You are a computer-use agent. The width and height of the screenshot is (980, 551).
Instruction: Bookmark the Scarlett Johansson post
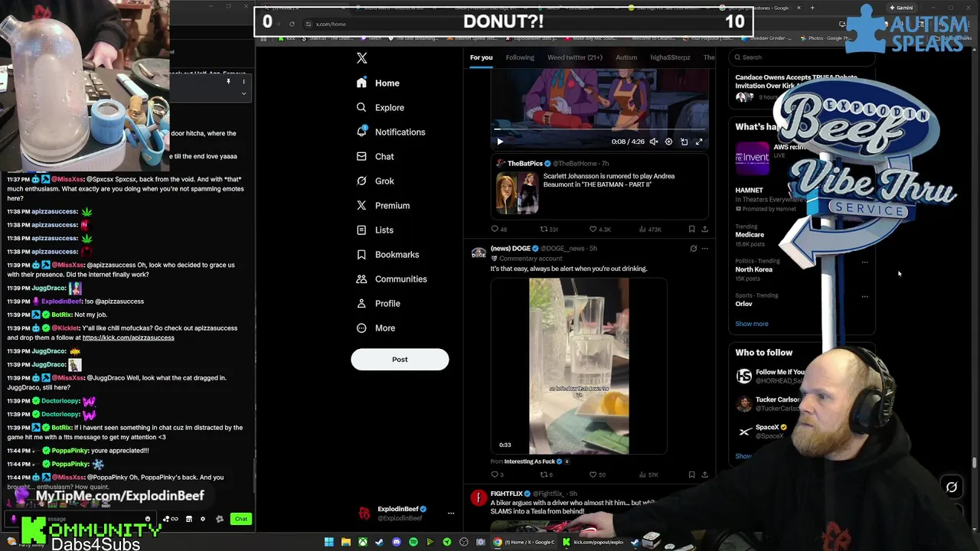[x=691, y=229]
